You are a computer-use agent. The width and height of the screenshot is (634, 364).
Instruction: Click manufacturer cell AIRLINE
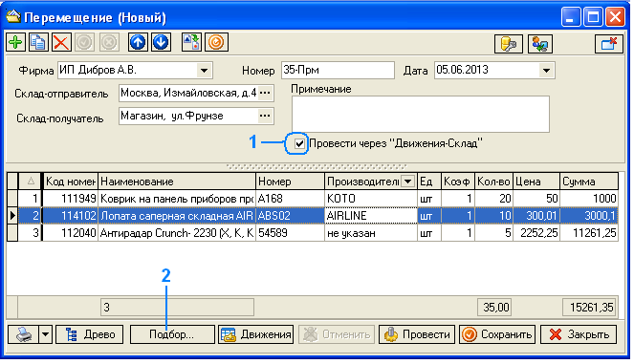click(371, 216)
